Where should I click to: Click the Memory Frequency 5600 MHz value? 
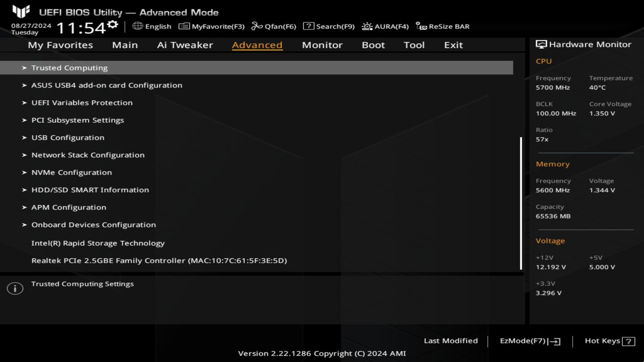pos(553,191)
